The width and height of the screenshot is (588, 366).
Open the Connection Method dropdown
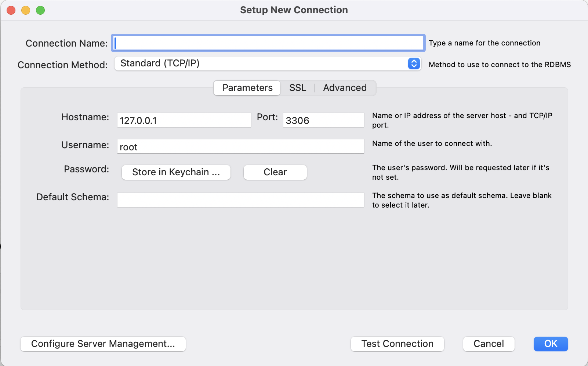click(x=262, y=63)
